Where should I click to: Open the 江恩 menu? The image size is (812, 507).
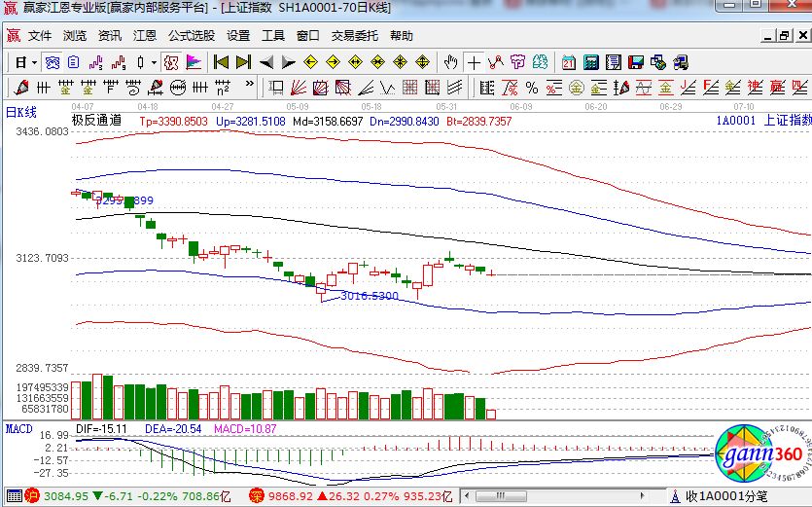tap(145, 36)
